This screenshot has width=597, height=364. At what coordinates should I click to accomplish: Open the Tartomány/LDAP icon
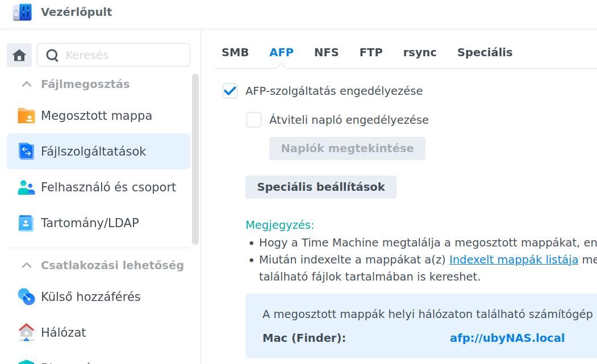tap(26, 223)
